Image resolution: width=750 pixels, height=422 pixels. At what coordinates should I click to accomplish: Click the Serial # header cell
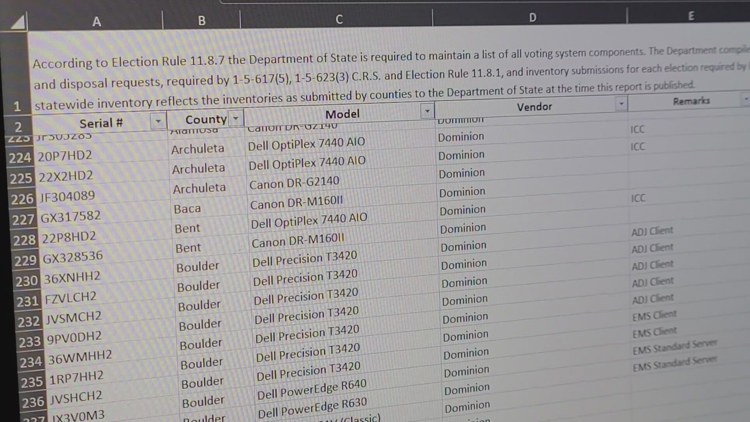click(x=100, y=123)
